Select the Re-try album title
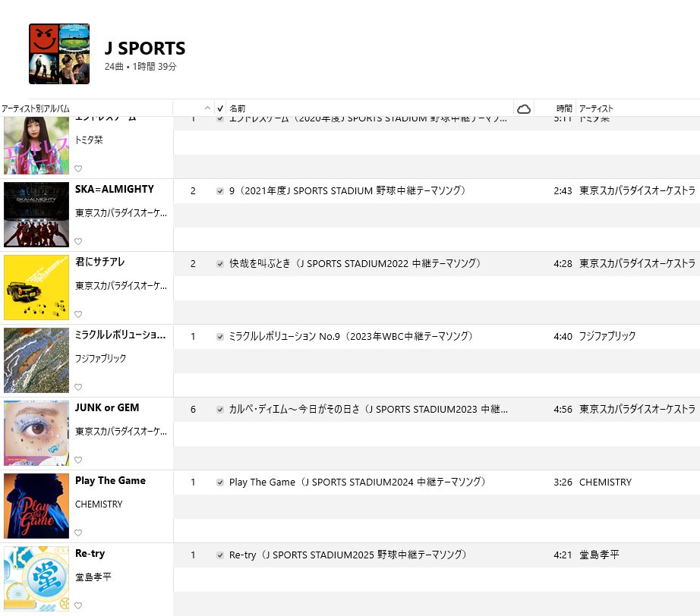 (x=90, y=553)
